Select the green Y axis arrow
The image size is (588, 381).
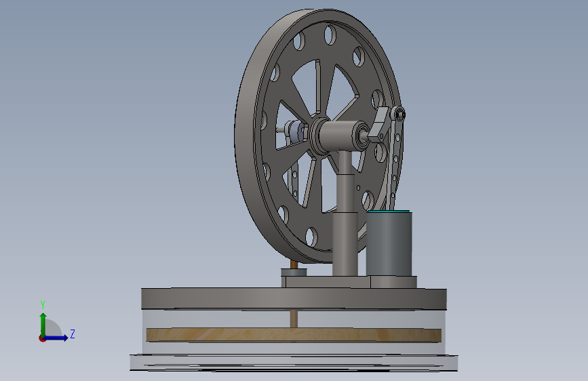tap(43, 325)
